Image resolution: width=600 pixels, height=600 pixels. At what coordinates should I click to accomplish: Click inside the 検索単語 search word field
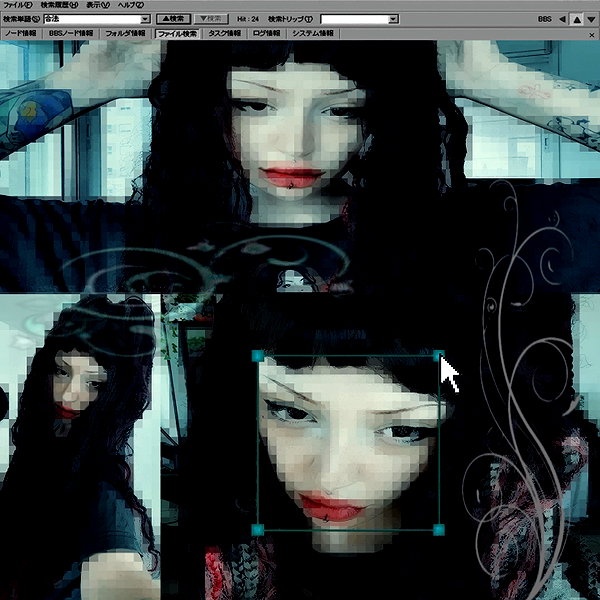(92, 19)
